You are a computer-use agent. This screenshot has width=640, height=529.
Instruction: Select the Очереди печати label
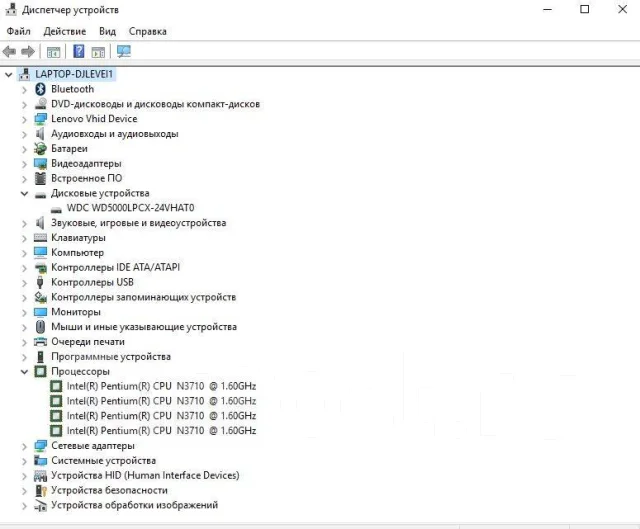[x=88, y=342]
